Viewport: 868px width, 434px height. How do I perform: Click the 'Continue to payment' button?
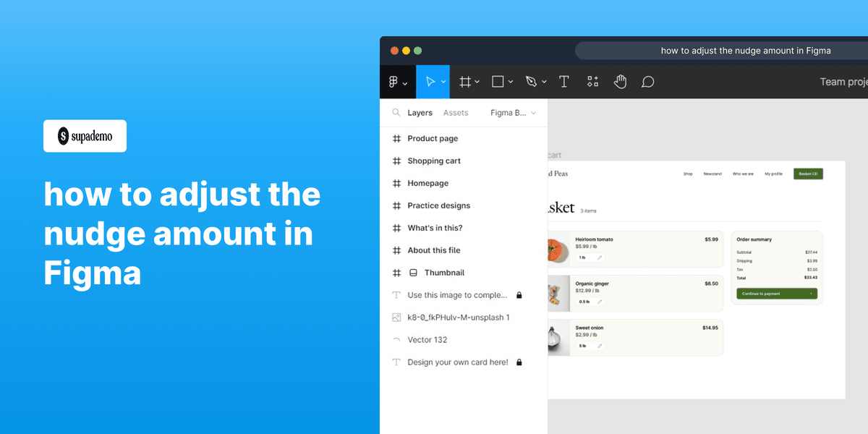point(777,294)
